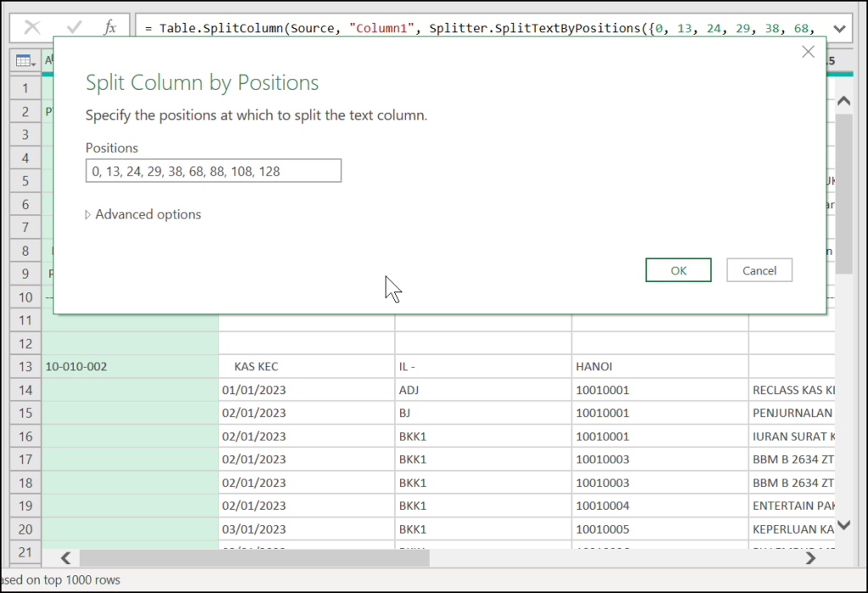Expand the formula bar with the chevron

click(x=839, y=27)
